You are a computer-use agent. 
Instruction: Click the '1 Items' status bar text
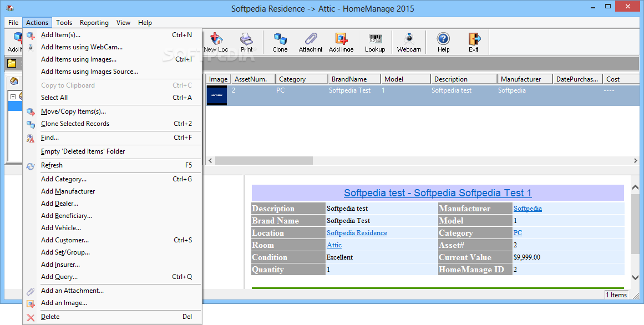(x=616, y=295)
